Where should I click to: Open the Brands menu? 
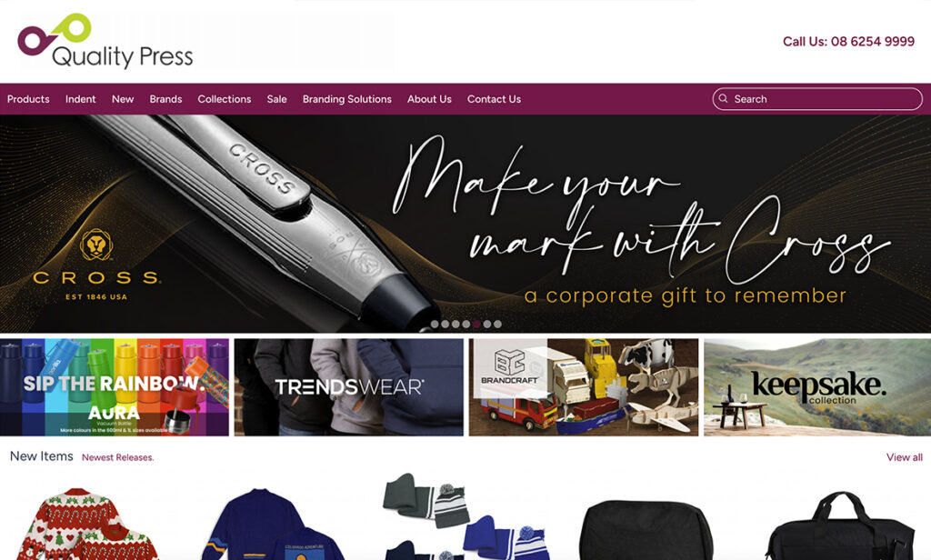click(165, 99)
